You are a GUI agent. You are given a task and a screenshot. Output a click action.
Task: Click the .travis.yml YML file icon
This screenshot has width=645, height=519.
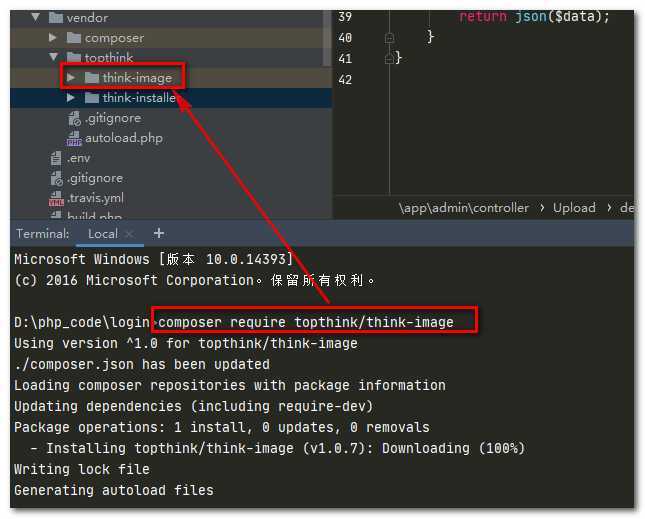(x=56, y=198)
